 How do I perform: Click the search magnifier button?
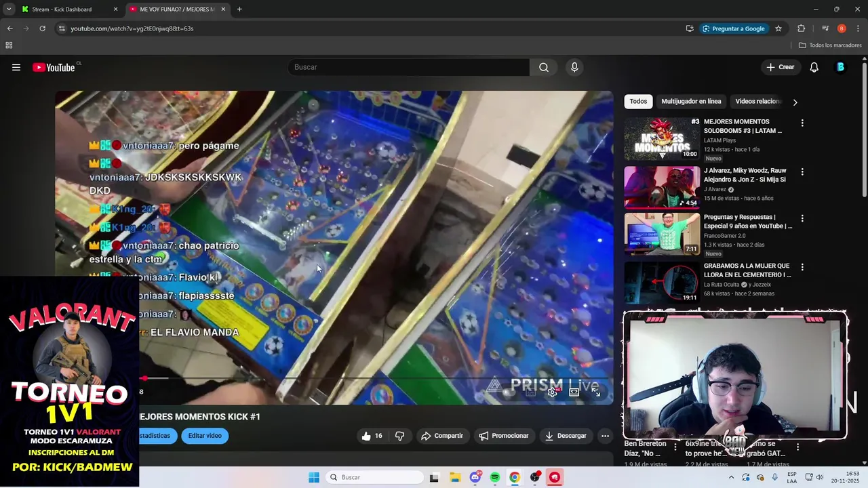tap(544, 67)
